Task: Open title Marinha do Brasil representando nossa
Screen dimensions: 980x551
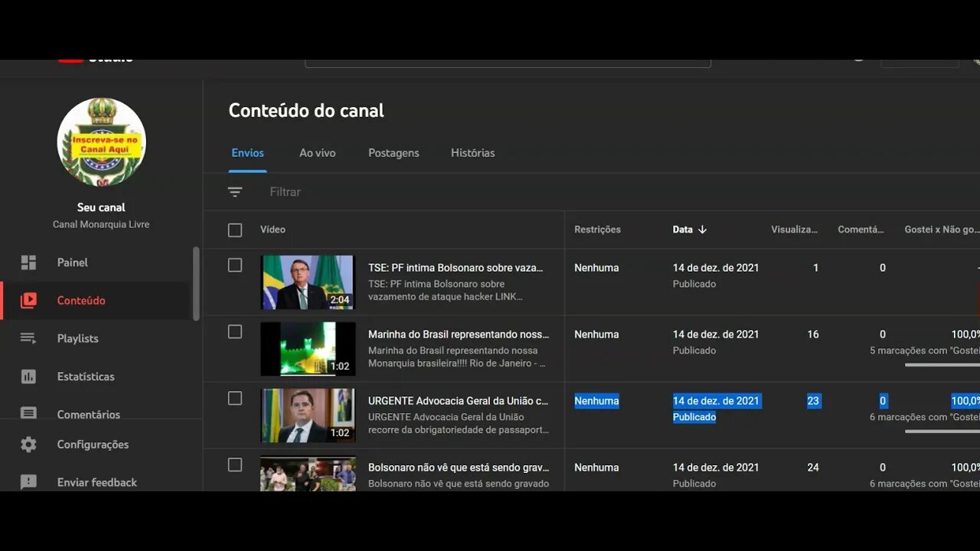Action: coord(459,334)
